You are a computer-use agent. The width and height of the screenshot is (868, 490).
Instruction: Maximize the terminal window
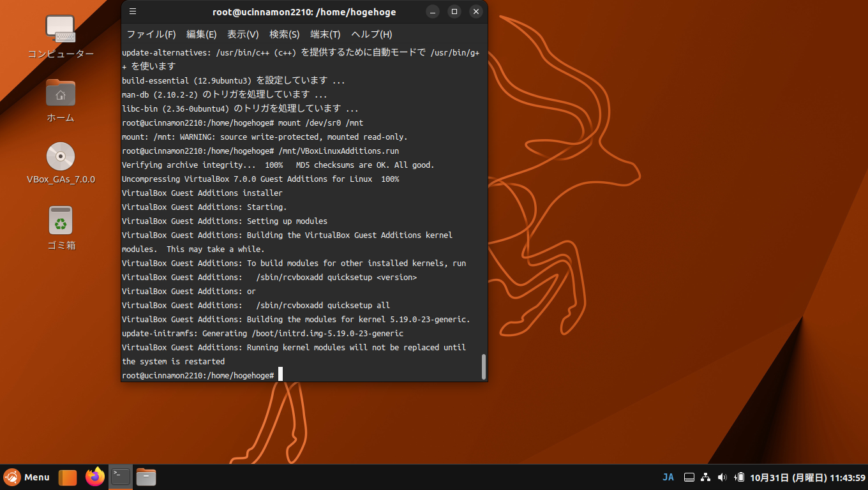click(x=454, y=11)
